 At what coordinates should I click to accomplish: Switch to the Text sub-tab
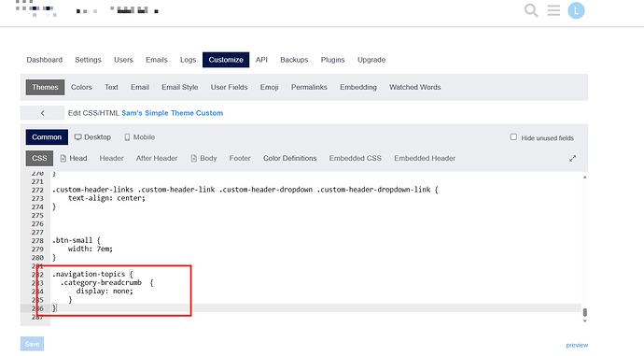111,87
